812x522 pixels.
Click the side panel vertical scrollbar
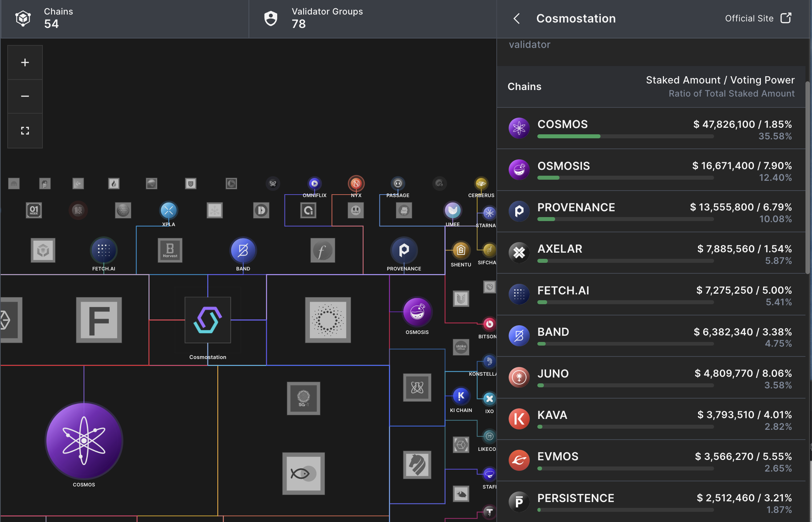click(807, 178)
